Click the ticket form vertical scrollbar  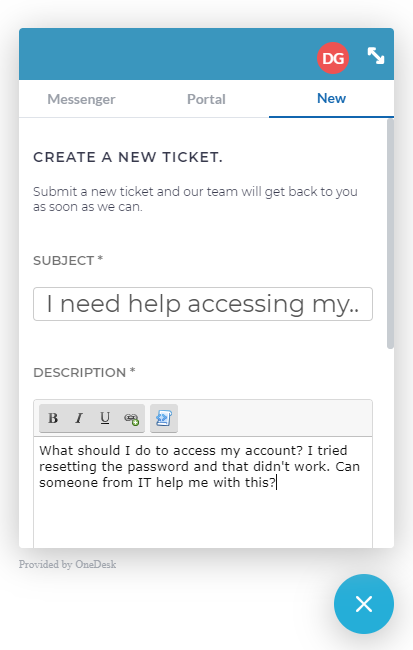[390, 234]
